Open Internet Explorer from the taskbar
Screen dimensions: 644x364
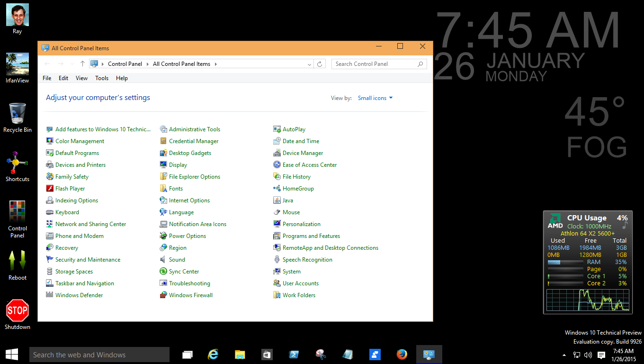click(214, 355)
